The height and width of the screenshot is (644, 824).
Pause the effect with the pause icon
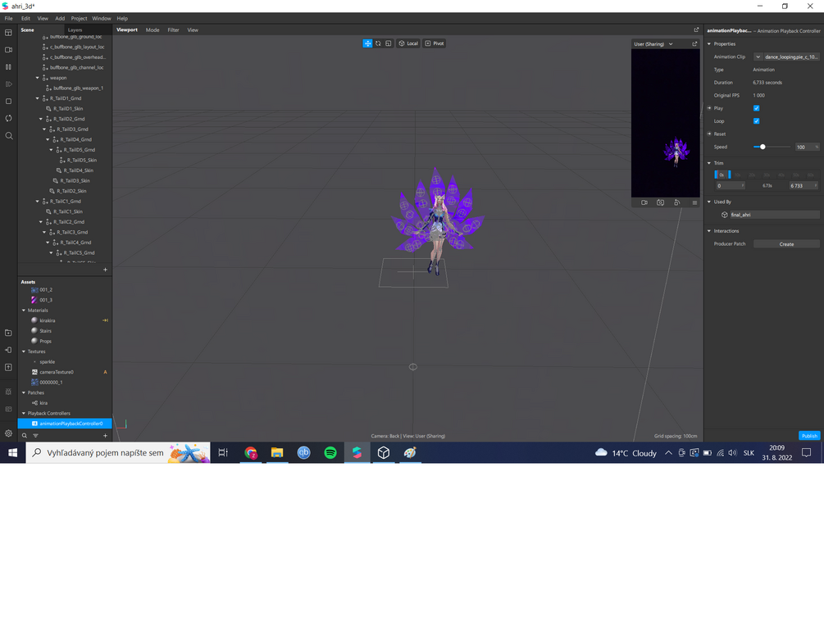[x=8, y=67]
